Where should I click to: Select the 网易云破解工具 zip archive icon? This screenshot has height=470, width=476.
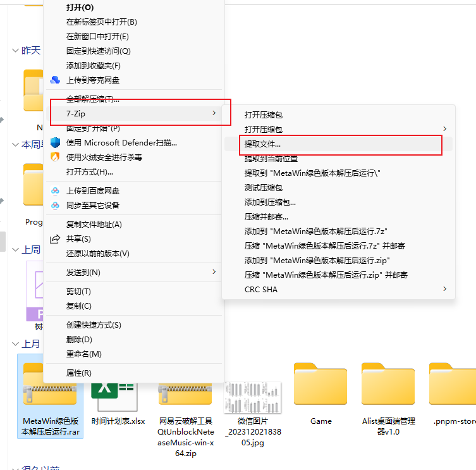click(185, 393)
